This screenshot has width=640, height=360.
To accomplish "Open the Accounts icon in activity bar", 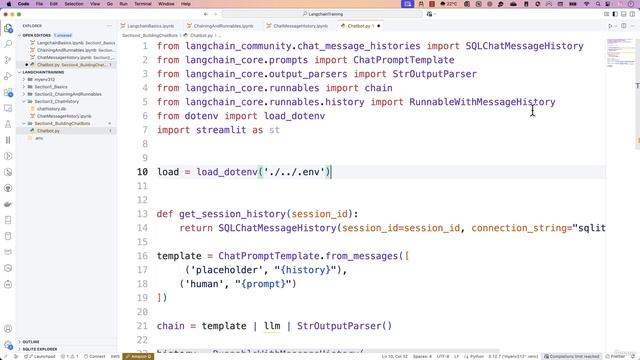I will click(x=8, y=329).
